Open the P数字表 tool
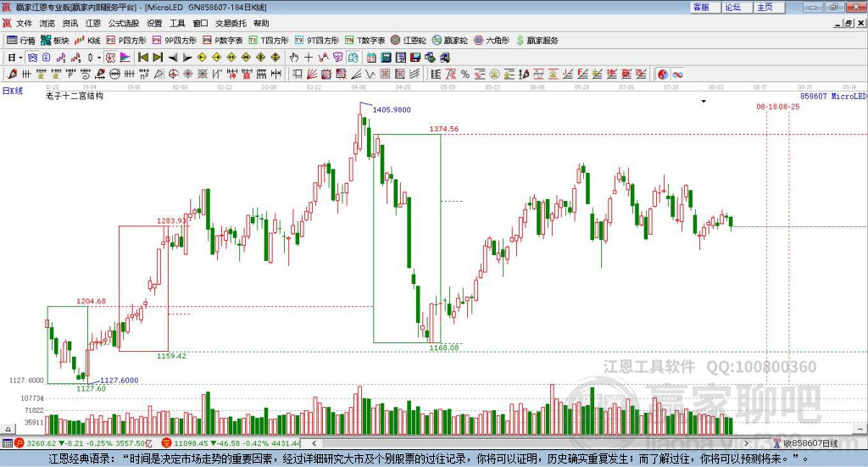868x467 pixels. coord(223,41)
